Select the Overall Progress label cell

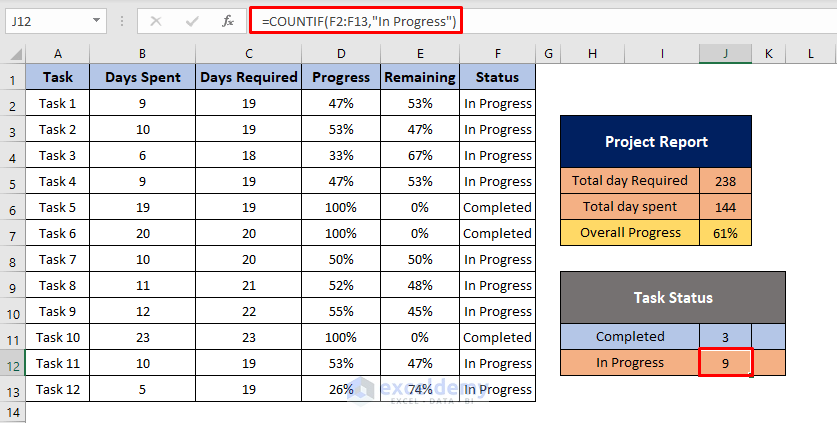[x=630, y=233]
